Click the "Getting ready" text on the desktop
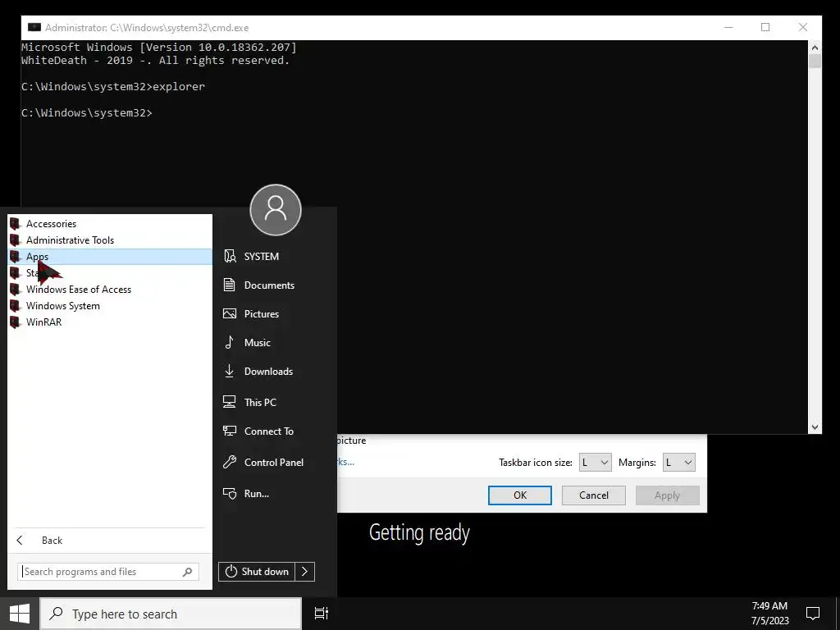The image size is (840, 630). point(419,532)
